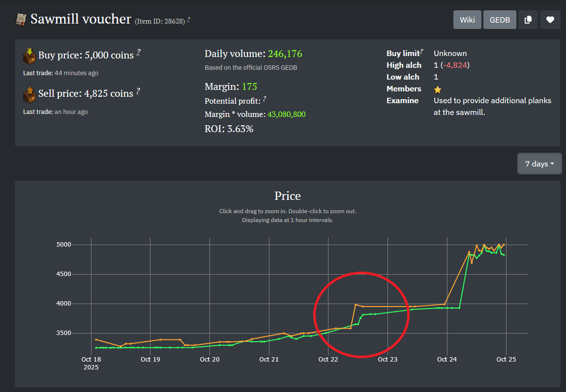Click 'Last trade: an hour ago'
The height and width of the screenshot is (392, 566).
pyautogui.click(x=55, y=112)
